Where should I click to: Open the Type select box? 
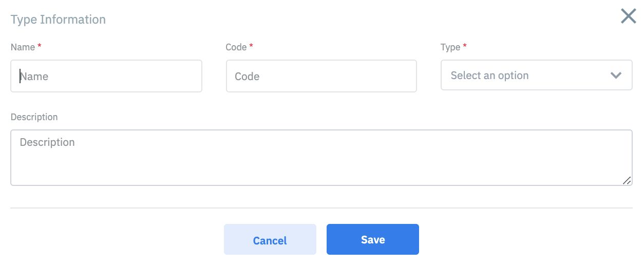[536, 75]
